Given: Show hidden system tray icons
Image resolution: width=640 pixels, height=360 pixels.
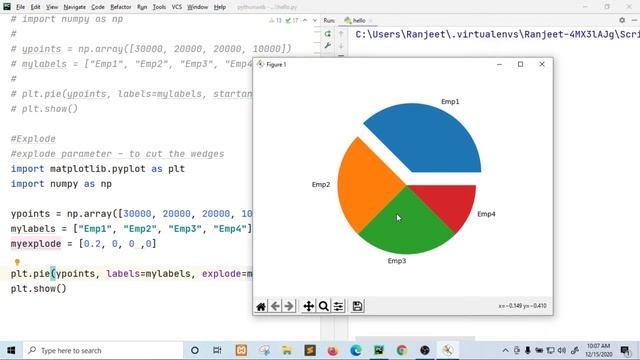Looking at the screenshot, I should pos(505,350).
